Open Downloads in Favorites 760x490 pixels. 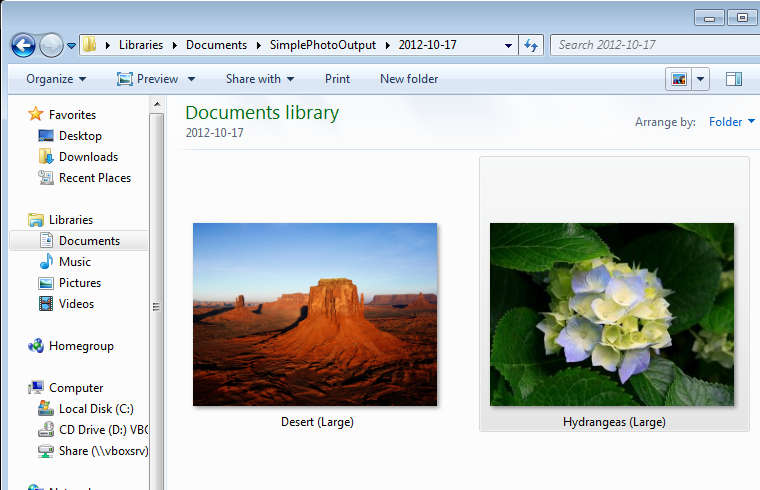(x=88, y=157)
